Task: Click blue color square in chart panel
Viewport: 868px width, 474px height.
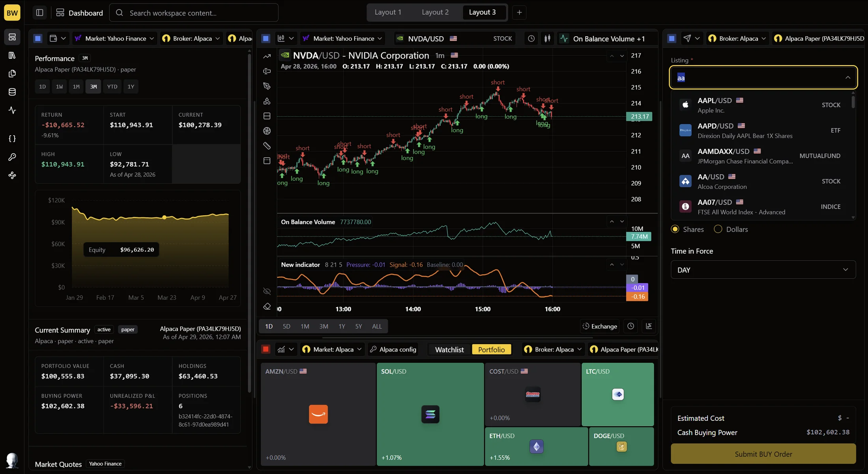Action: point(266,39)
